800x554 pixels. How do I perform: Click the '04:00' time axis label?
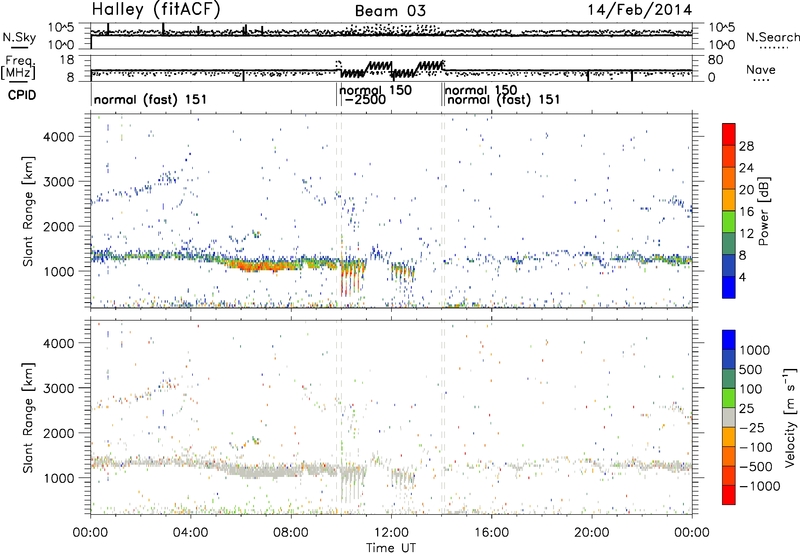[x=191, y=533]
